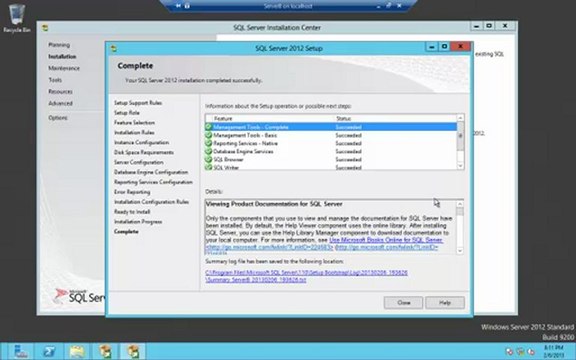Select the first SQL Server setup taskbar icon
Image resolution: width=576 pixels, height=360 pixels.
coord(105,352)
